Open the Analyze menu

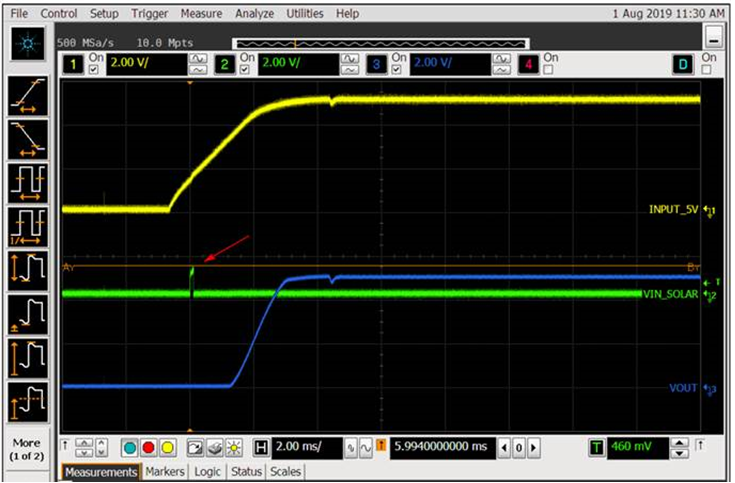[255, 14]
